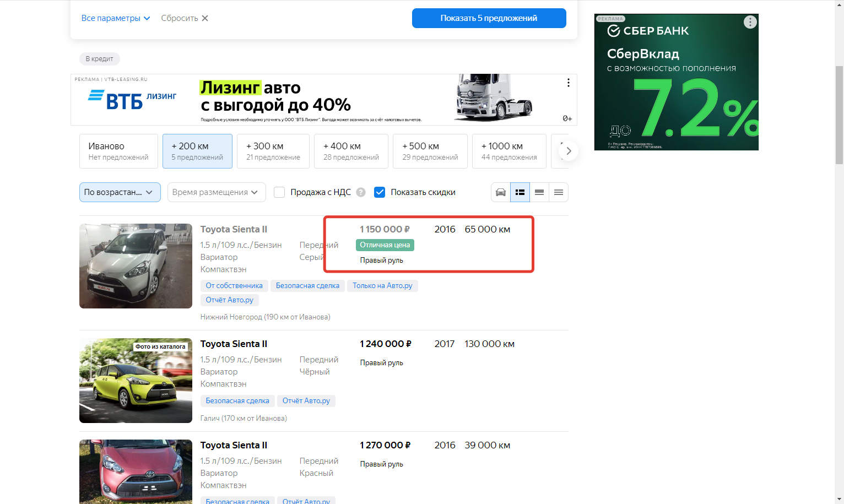This screenshot has width=844, height=504.
Task: Open the red Toyota Sienta photo thumbnail
Action: pyautogui.click(x=136, y=472)
